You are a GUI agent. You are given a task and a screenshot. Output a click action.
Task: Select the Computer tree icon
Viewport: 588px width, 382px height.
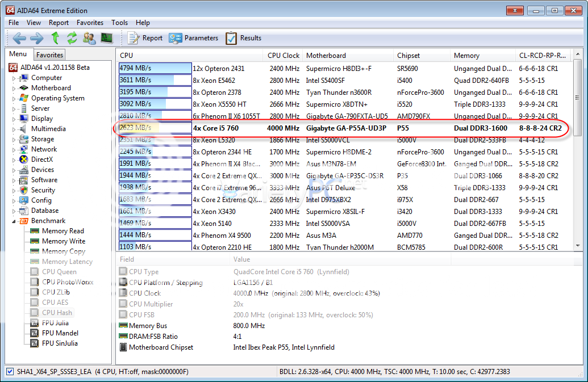(24, 78)
